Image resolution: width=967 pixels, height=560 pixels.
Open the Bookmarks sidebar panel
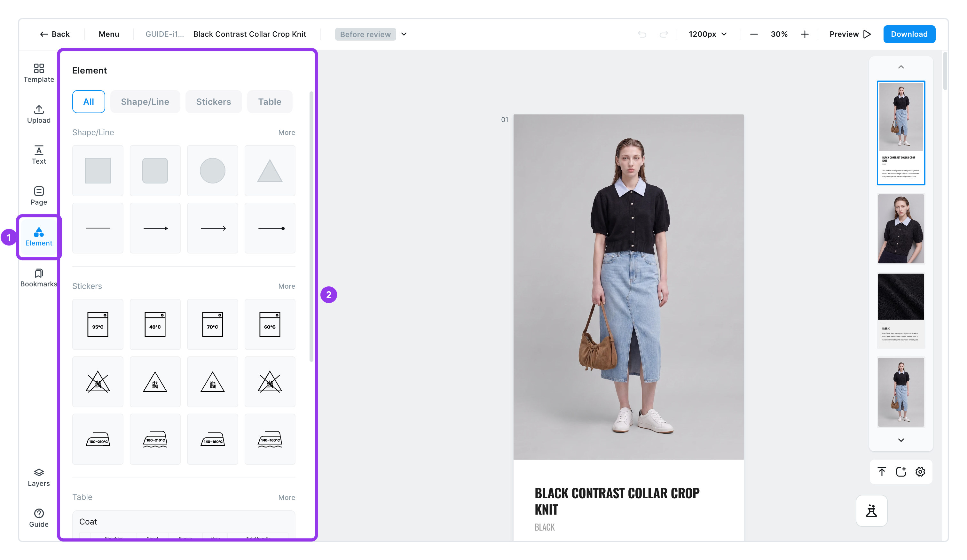[x=39, y=278]
